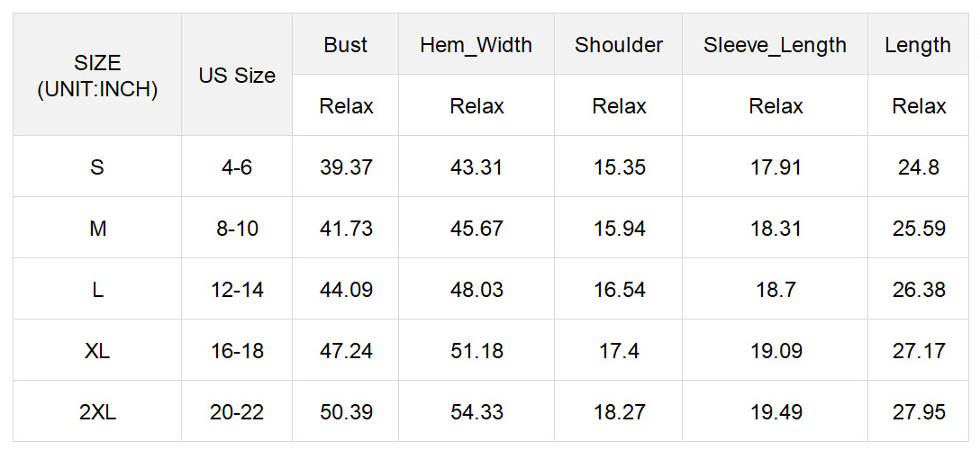Click the 39.37 bust measurement

[x=346, y=167]
